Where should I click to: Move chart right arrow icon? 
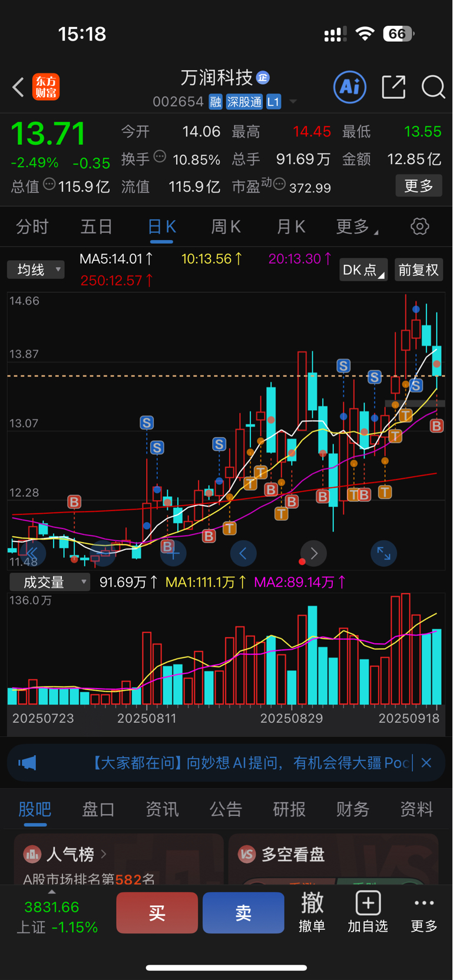313,553
